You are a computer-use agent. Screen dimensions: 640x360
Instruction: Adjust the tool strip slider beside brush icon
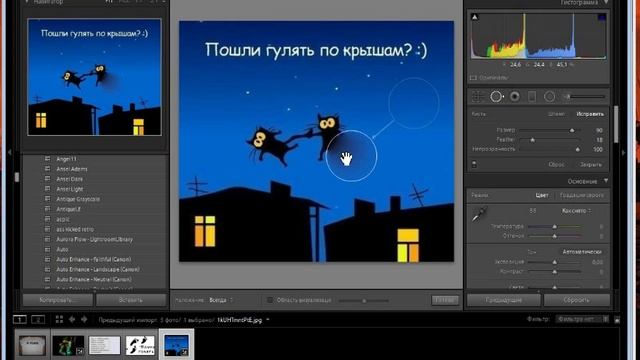[588, 97]
